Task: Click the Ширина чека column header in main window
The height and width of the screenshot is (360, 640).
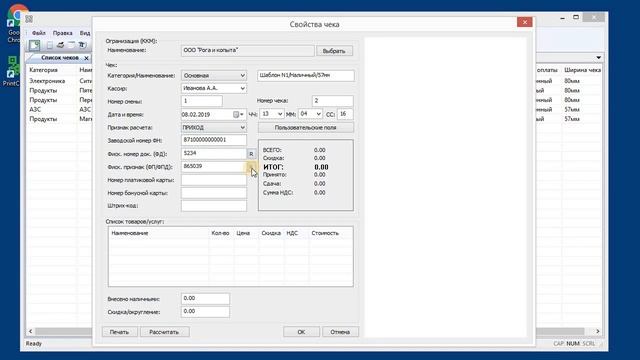Action: click(x=582, y=70)
